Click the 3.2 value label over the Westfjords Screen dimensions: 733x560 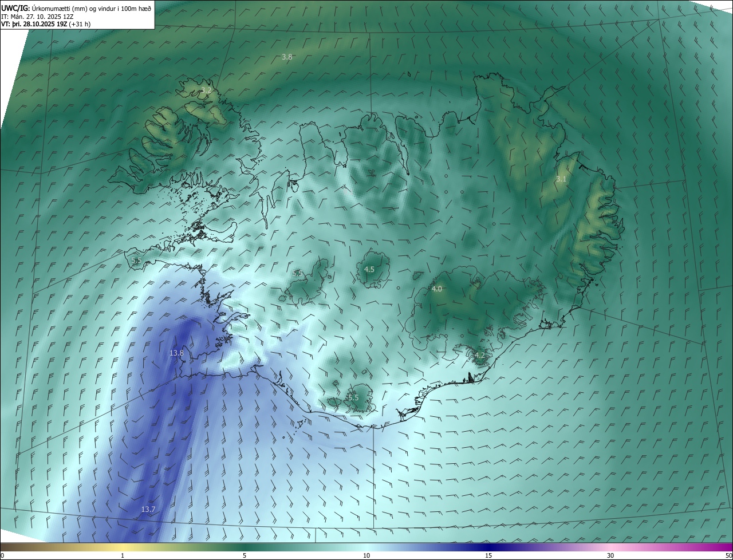click(x=206, y=90)
